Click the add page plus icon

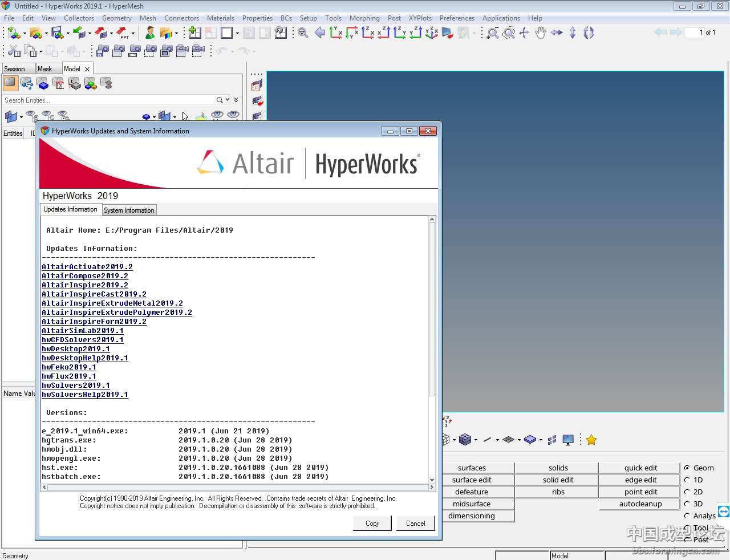pyautogui.click(x=194, y=33)
